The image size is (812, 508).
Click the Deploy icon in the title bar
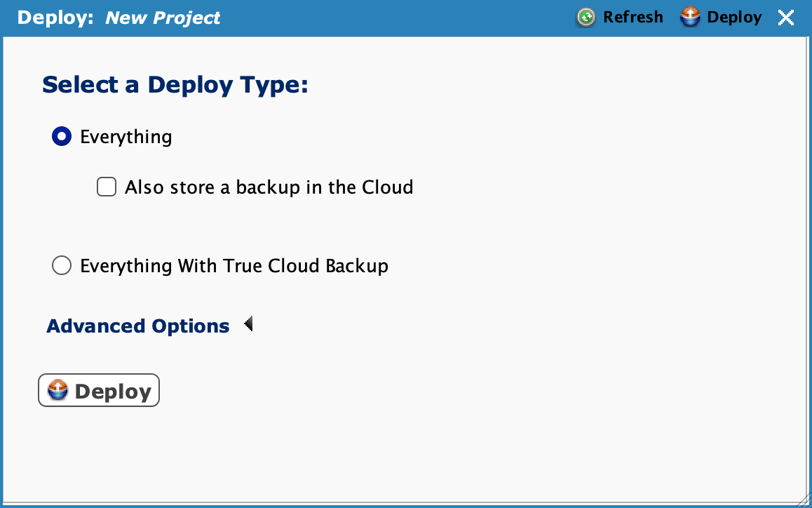pos(690,18)
